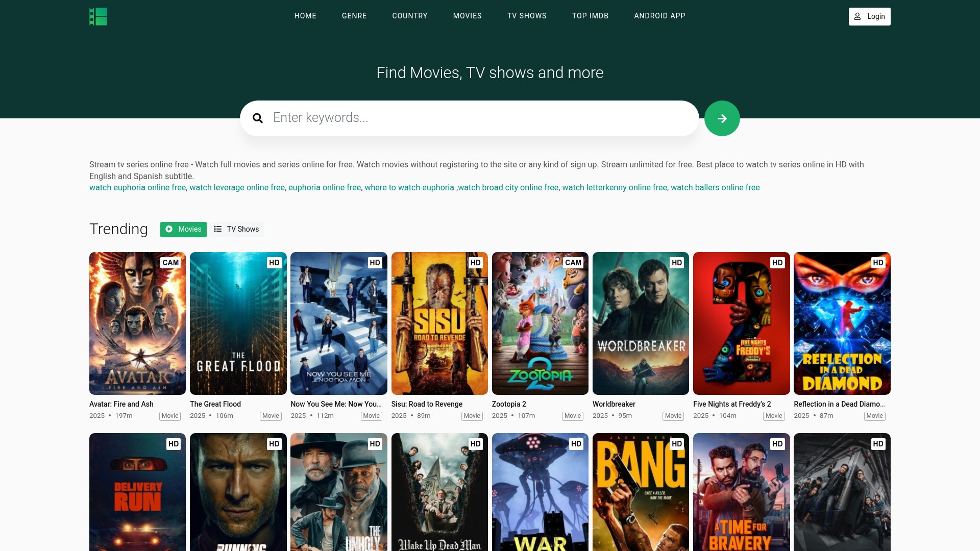Click the CAM badge on Avatar poster

point(170,263)
